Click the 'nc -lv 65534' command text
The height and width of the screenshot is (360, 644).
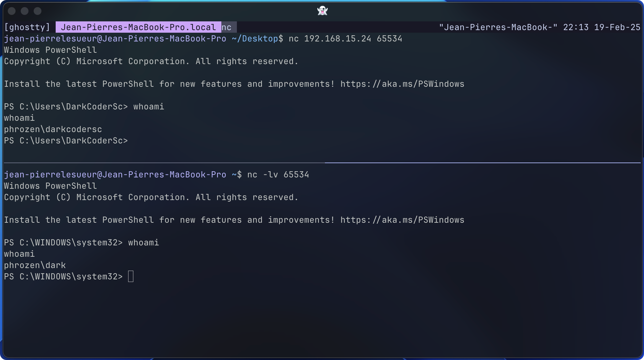[278, 174]
